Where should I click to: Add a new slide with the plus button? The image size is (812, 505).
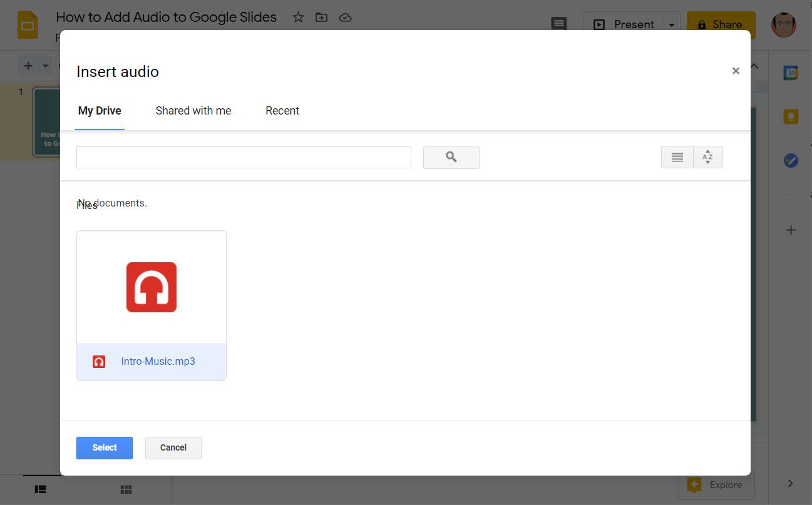pos(28,66)
